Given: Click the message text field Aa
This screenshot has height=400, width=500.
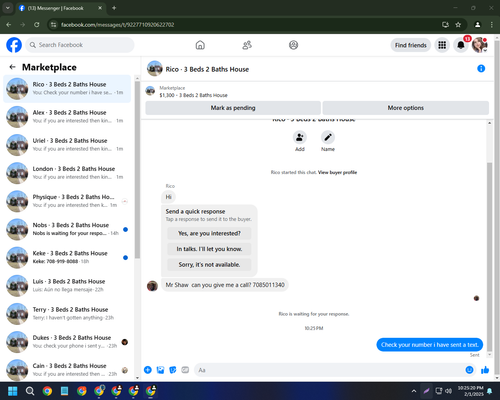Looking at the screenshot, I should pos(330,370).
